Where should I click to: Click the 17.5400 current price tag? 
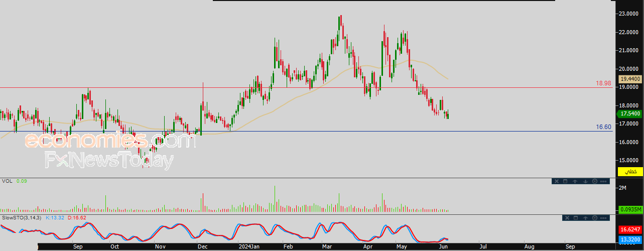630,114
